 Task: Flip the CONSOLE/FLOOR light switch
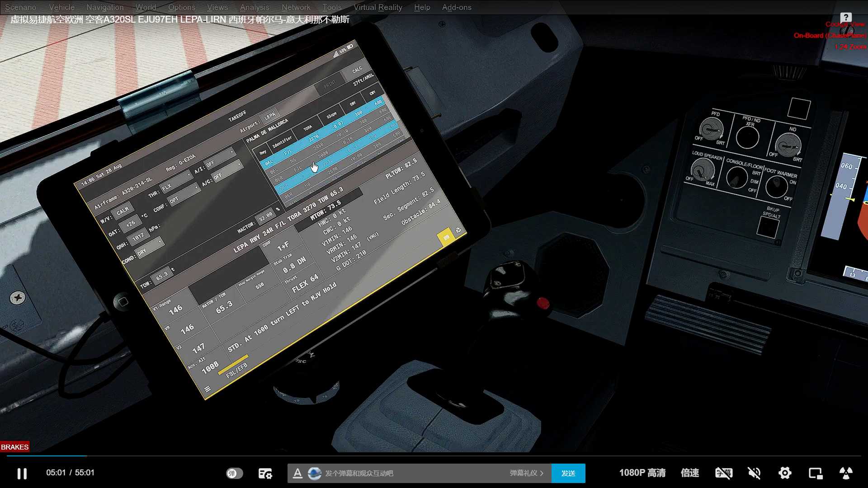(x=736, y=177)
